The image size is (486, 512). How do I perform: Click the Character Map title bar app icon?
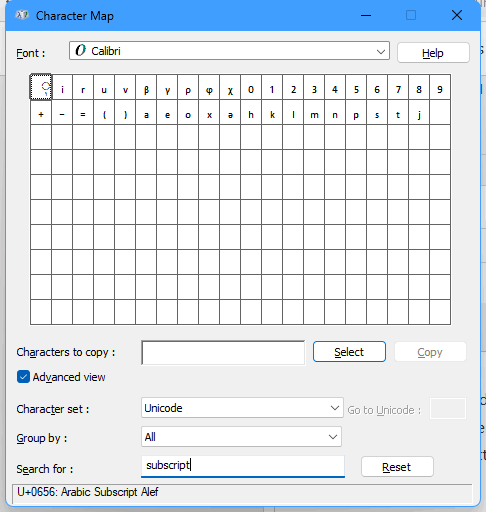point(22,15)
